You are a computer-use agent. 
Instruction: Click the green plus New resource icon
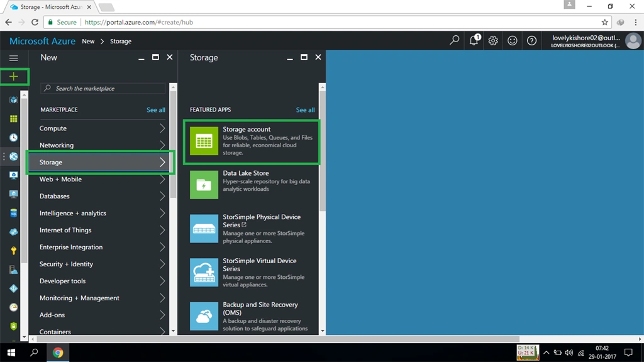pos(14,77)
